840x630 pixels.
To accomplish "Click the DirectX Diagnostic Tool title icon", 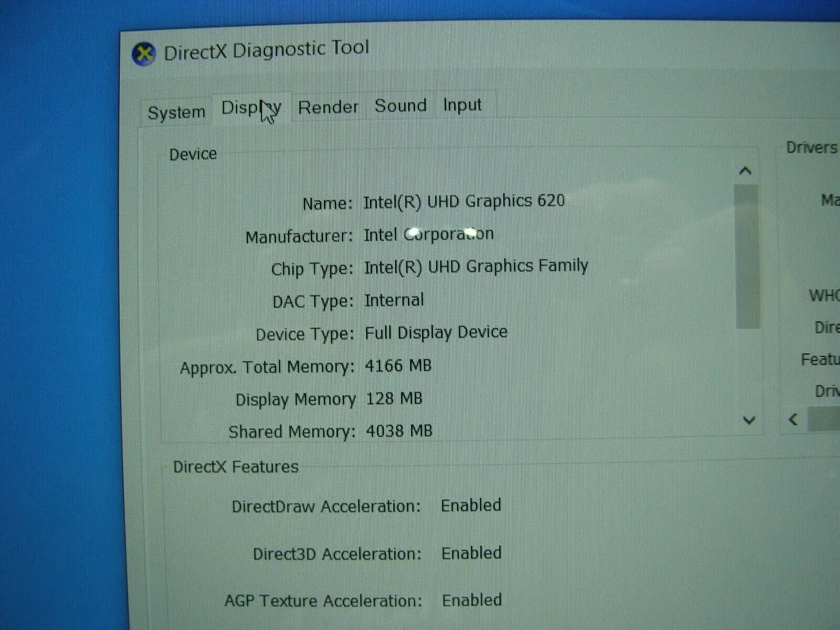I will coord(143,54).
